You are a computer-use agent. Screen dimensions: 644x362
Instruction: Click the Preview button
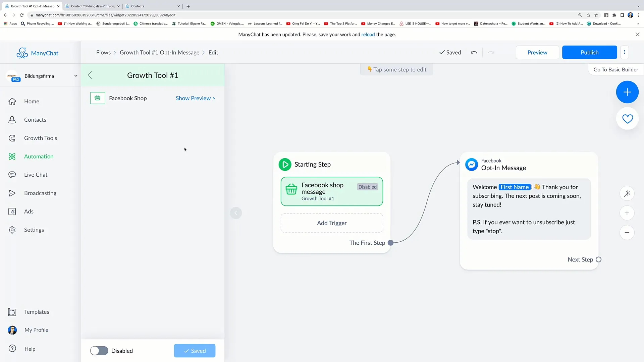click(537, 52)
